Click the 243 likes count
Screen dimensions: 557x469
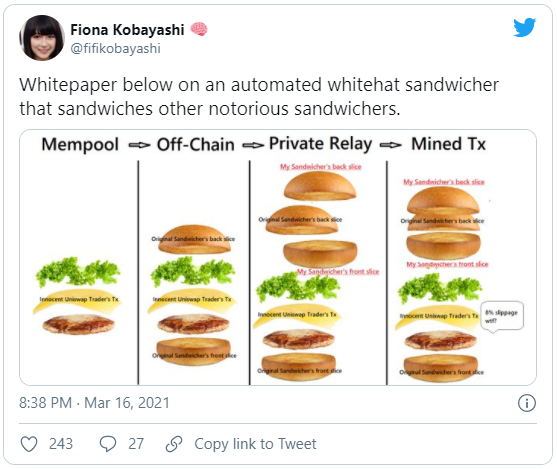61,444
